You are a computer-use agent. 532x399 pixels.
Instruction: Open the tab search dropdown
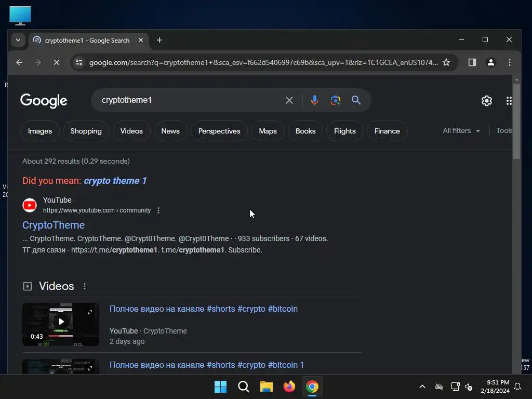coord(18,40)
